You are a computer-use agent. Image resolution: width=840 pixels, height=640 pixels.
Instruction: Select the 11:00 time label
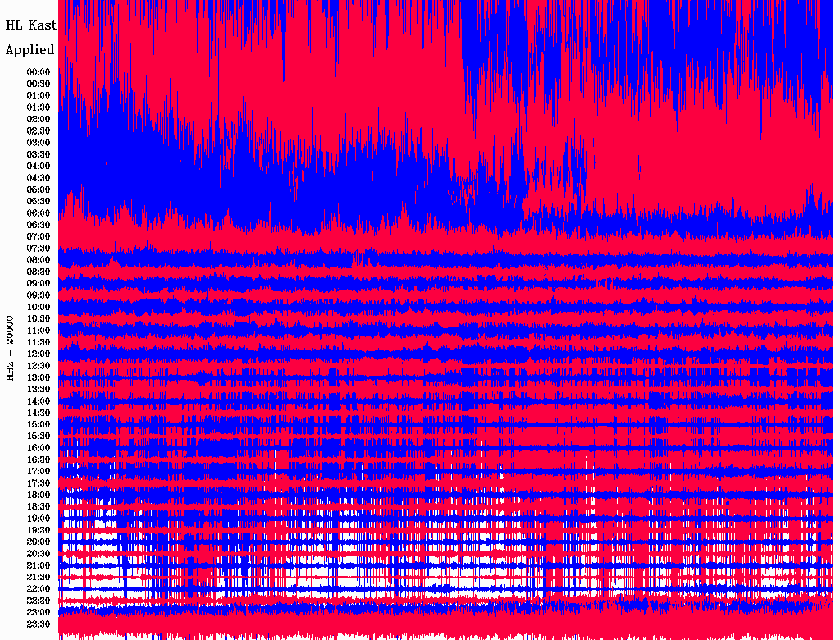click(39, 331)
